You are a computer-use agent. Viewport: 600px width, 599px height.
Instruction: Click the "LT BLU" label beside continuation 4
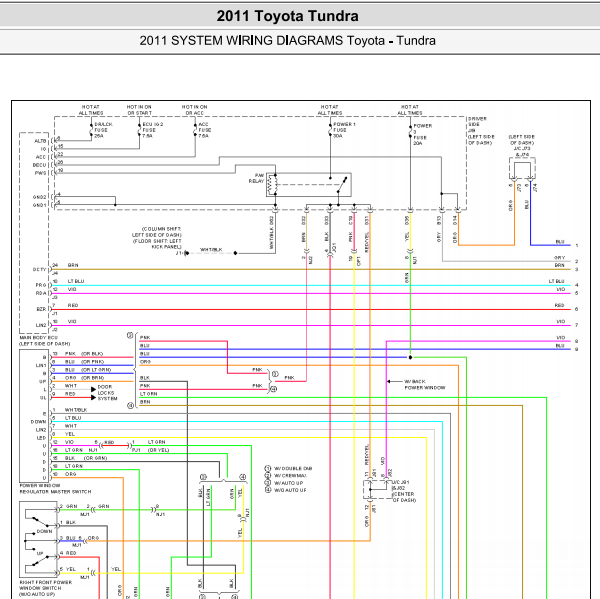coord(557,281)
